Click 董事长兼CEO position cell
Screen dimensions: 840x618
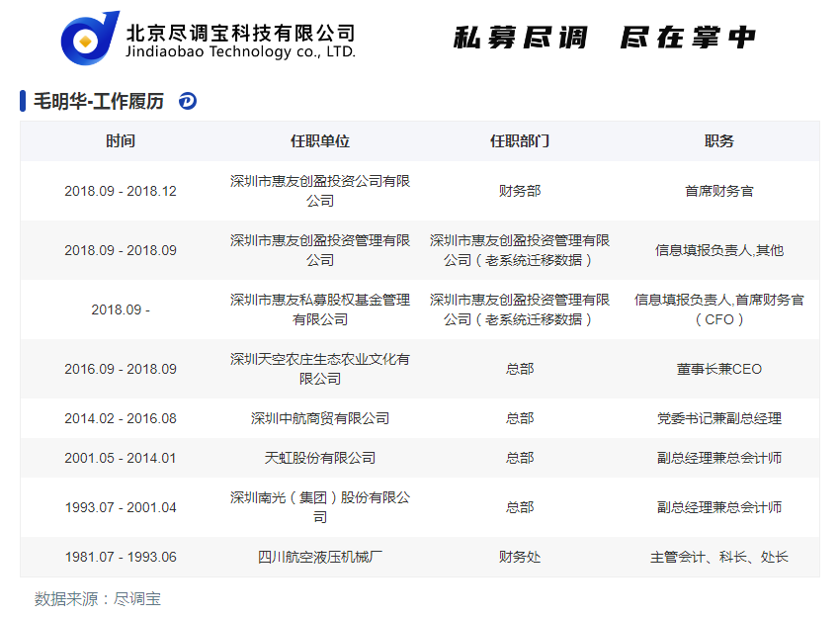(718, 369)
